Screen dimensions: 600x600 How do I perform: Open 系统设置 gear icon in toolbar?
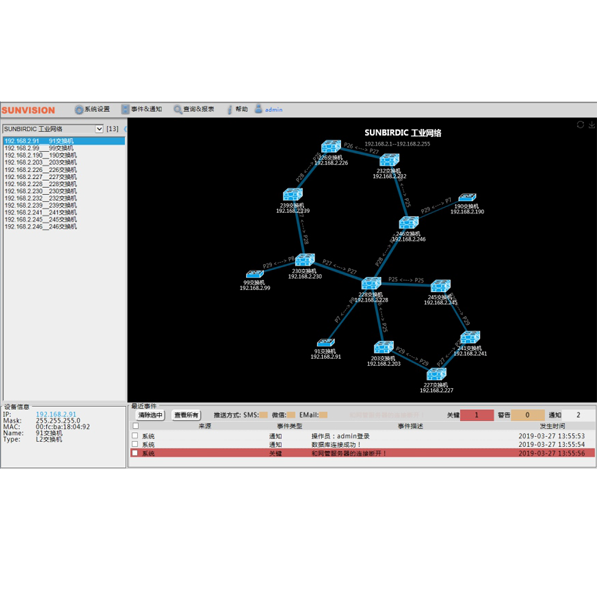click(x=79, y=110)
